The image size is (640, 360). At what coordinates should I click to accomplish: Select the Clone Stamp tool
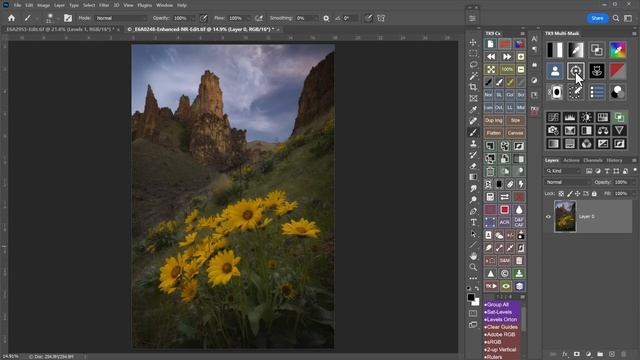pos(473,143)
